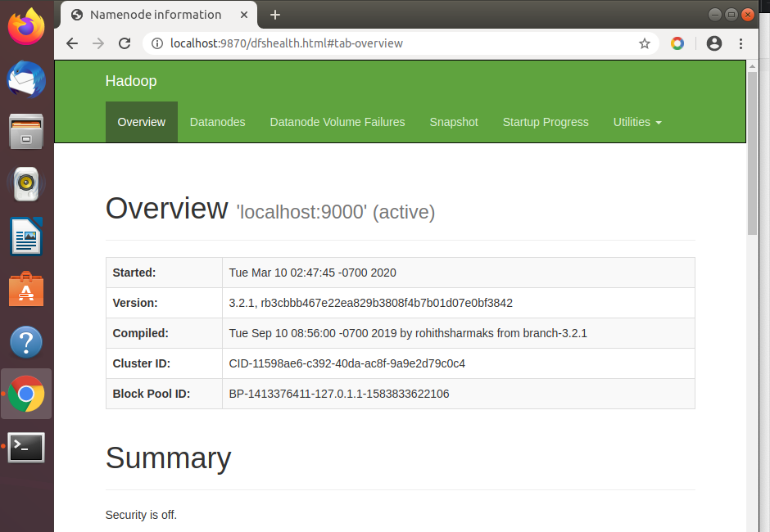Viewport: 770px width, 532px height.
Task: Switch to the Namenode information tab
Action: [x=159, y=15]
